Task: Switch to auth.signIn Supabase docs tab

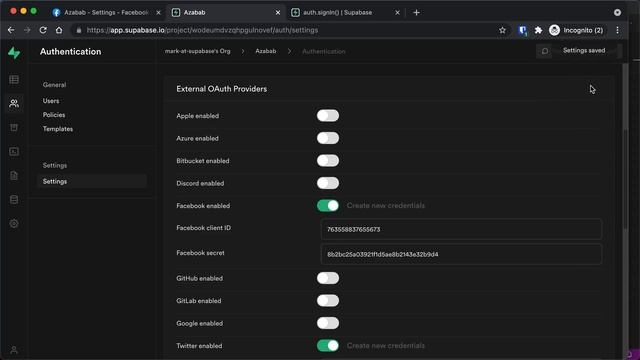Action: 345,13
